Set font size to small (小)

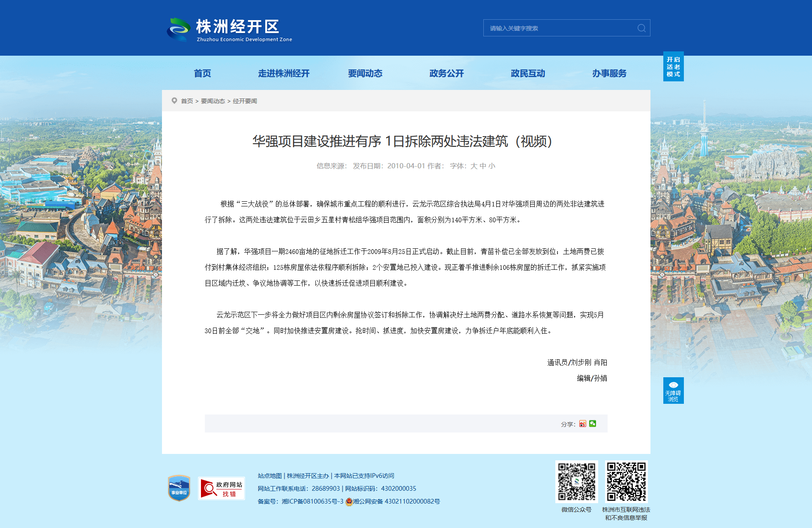coord(491,166)
